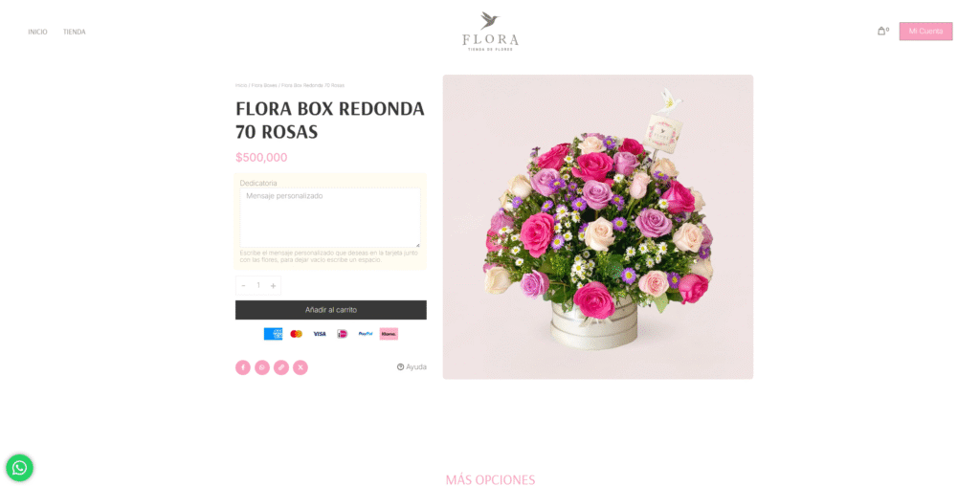This screenshot has width=980, height=486.
Task: Open the Ayuda help link
Action: 412,367
